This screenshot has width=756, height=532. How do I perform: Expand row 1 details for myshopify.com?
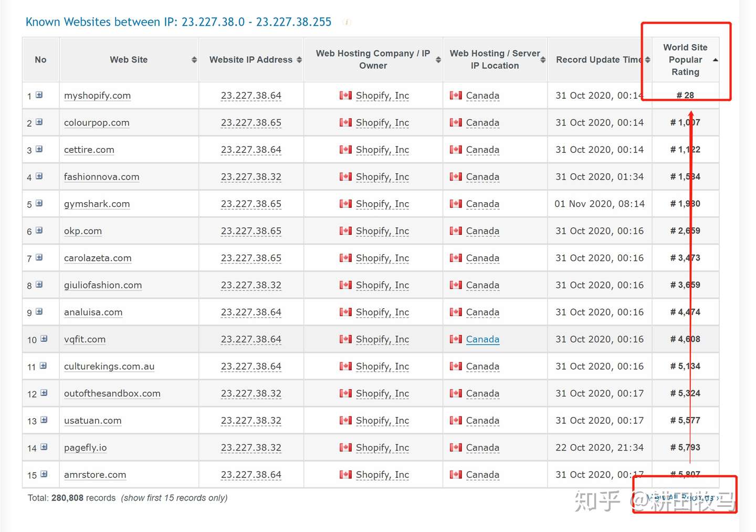pyautogui.click(x=39, y=95)
